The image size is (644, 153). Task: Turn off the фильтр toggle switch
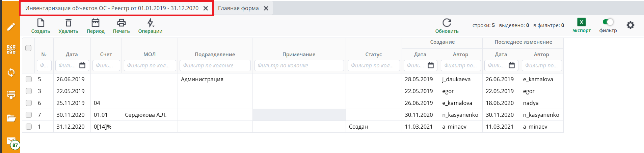pyautogui.click(x=608, y=22)
